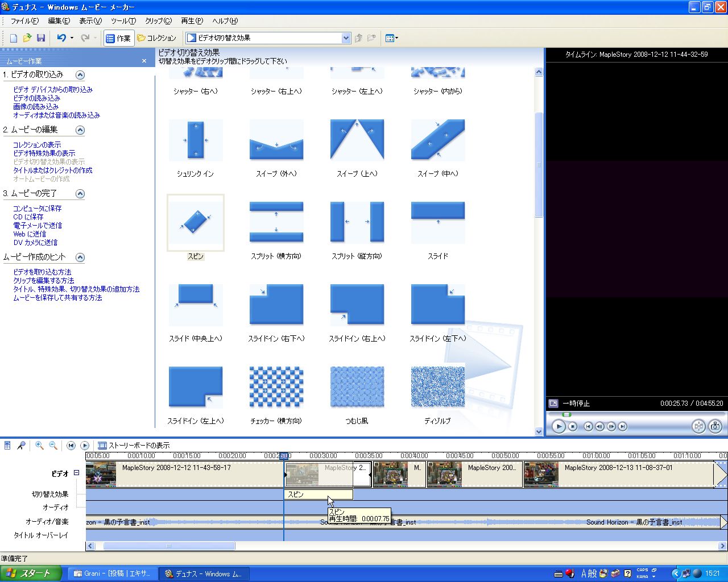The height and width of the screenshot is (582, 728).
Task: Open the 編集(E) menu
Action: 59,21
